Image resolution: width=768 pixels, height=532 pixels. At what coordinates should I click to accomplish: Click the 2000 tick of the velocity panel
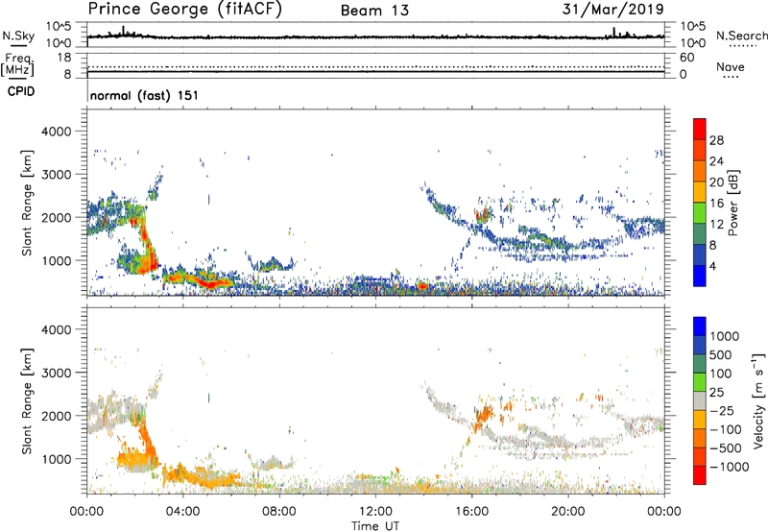point(57,416)
